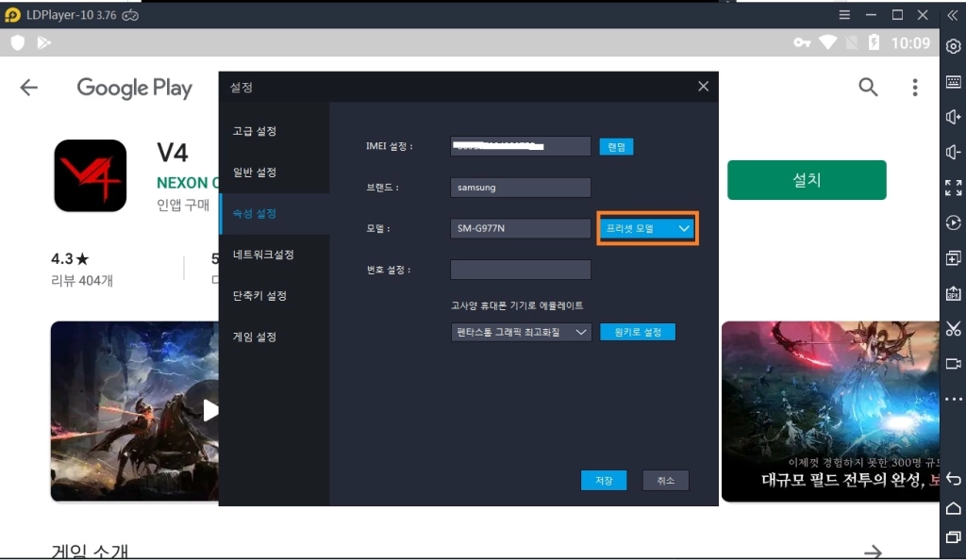Click the 10:09 clock in status bar

pyautogui.click(x=910, y=43)
